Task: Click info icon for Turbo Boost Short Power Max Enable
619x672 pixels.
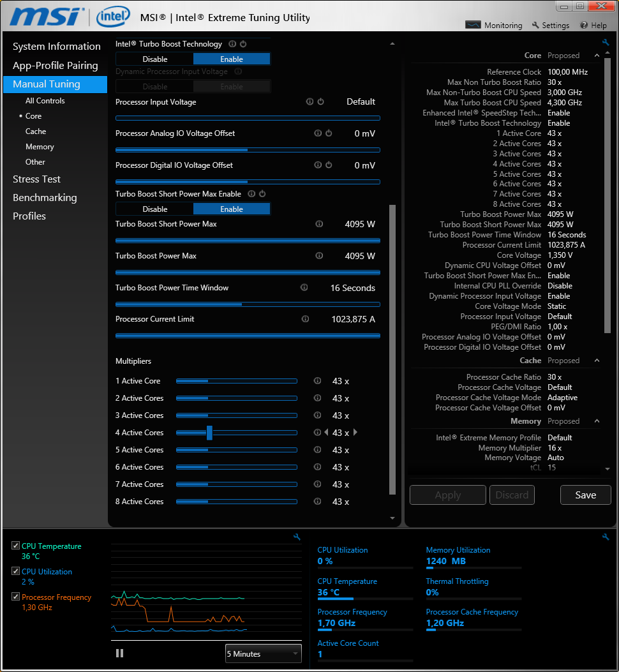Action: coord(251,194)
